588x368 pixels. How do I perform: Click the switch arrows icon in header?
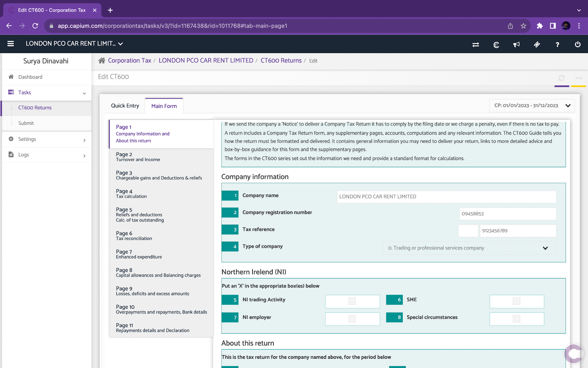476,45
